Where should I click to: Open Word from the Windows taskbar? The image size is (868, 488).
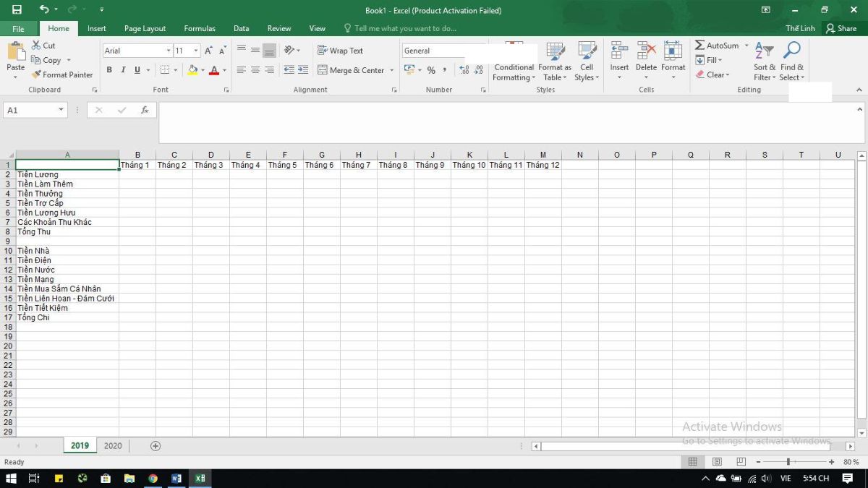click(x=176, y=478)
